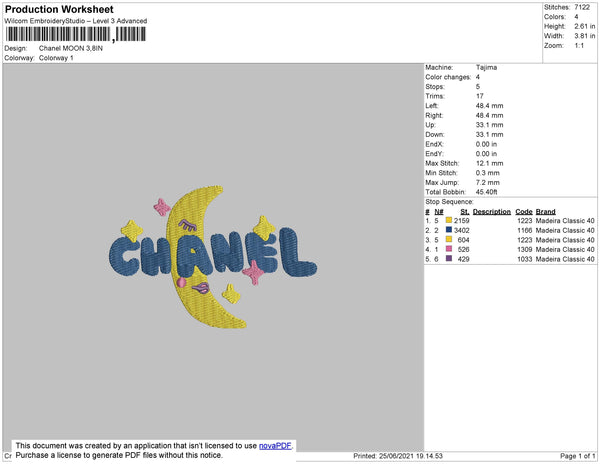This screenshot has height=464, width=600.
Task: Click the Code column header
Action: click(x=524, y=212)
